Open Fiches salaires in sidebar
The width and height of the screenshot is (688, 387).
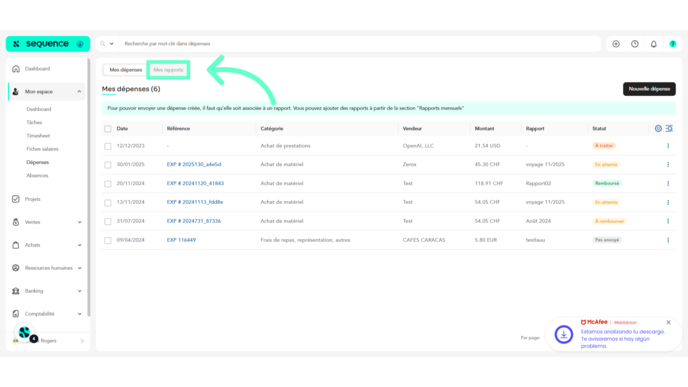[43, 149]
